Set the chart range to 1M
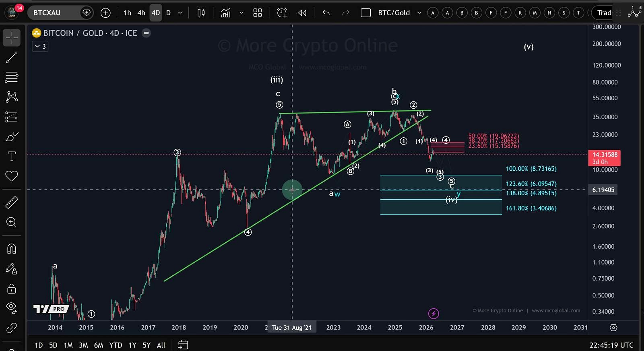The height and width of the screenshot is (351, 644). point(68,345)
